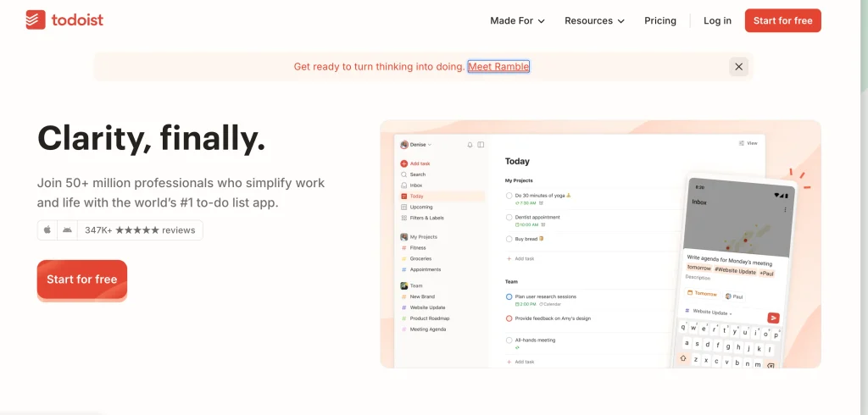Toggle the sidebar layout icon next to the bell
Image resolution: width=868 pixels, height=415 pixels.
click(x=481, y=145)
